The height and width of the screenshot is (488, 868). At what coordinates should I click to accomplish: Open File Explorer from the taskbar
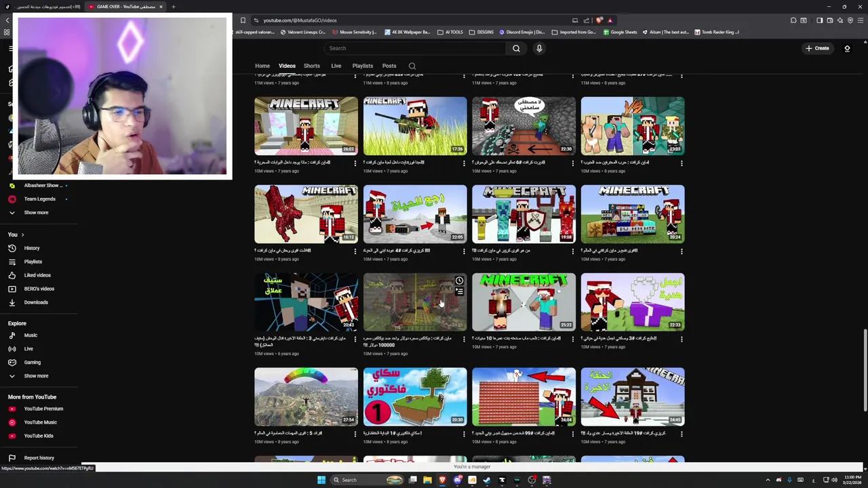pos(427,480)
